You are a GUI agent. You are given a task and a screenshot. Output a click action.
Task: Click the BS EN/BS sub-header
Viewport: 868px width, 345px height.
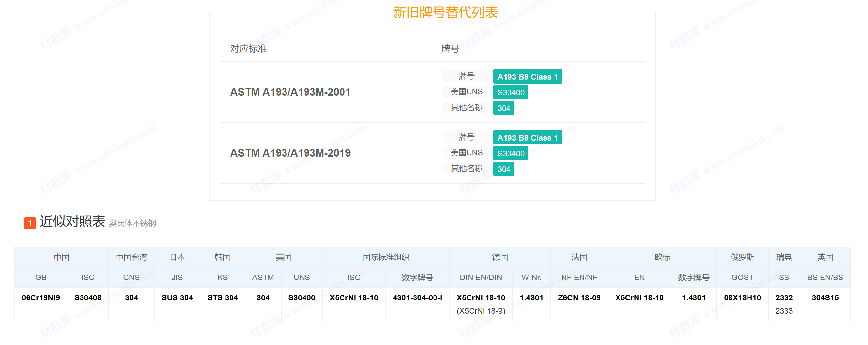(x=825, y=278)
